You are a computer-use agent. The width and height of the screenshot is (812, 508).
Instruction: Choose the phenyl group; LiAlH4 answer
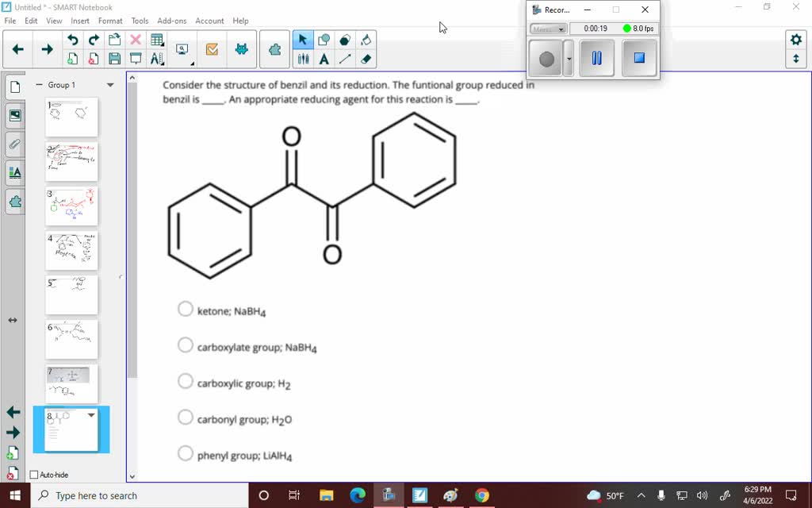point(185,452)
